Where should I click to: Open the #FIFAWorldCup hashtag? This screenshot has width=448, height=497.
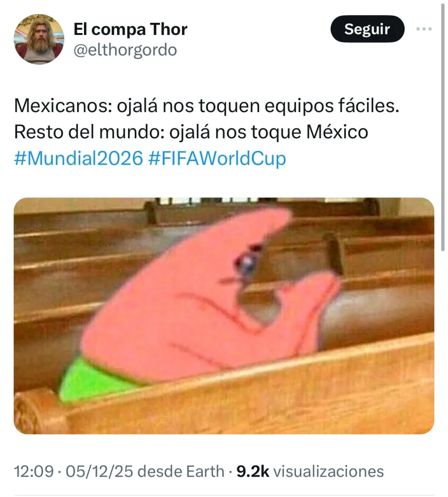click(x=217, y=158)
